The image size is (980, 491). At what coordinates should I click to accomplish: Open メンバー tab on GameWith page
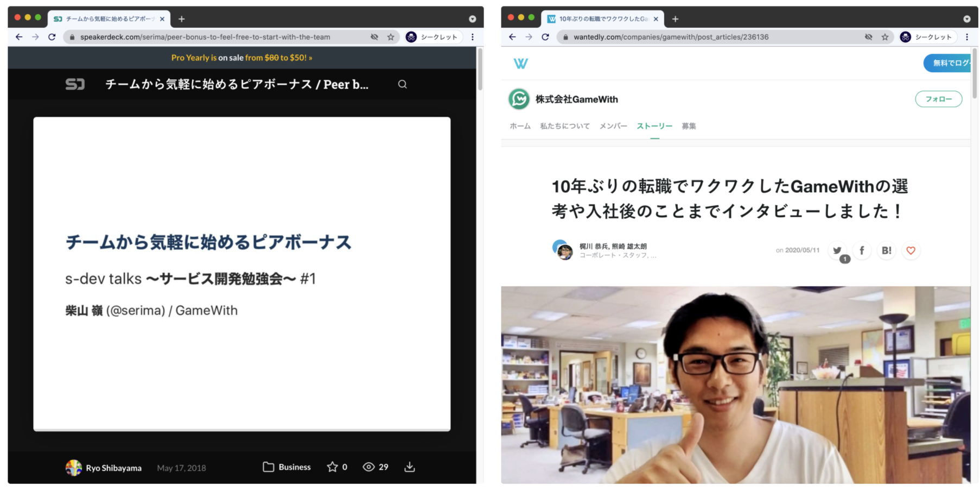pyautogui.click(x=613, y=126)
